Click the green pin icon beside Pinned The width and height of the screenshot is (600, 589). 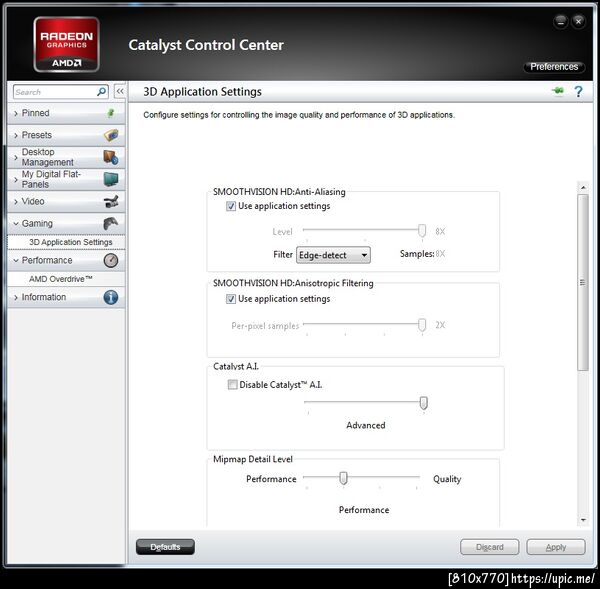pyautogui.click(x=111, y=113)
